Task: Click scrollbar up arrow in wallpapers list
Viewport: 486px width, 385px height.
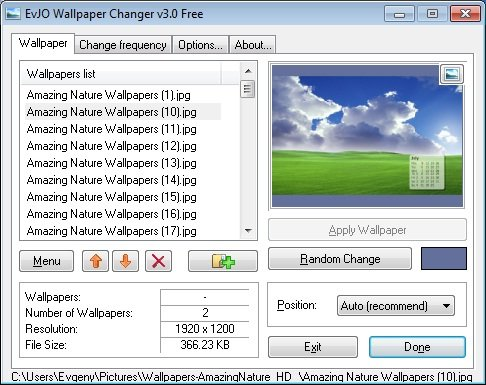Action: (248, 71)
